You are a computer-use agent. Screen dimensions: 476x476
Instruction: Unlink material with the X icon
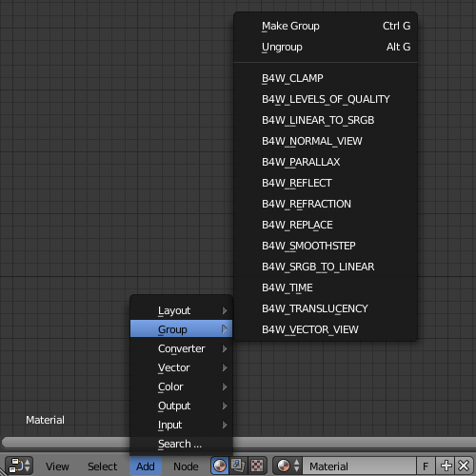click(464, 466)
